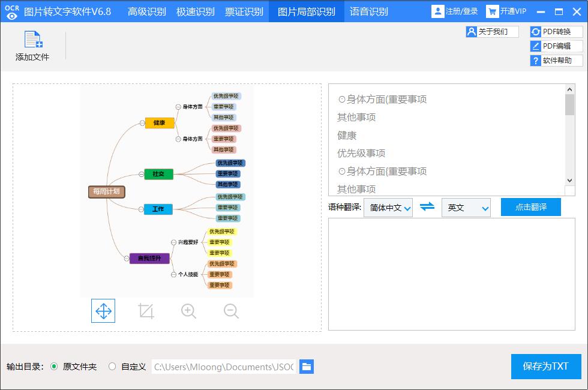Click the swap languages arrows icon
This screenshot has height=390, width=588.
(427, 206)
